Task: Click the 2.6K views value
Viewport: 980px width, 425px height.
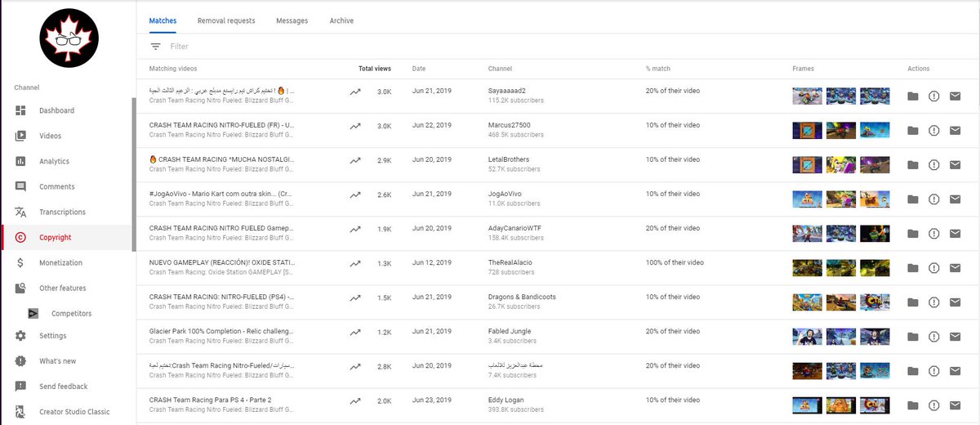Action: (x=384, y=194)
